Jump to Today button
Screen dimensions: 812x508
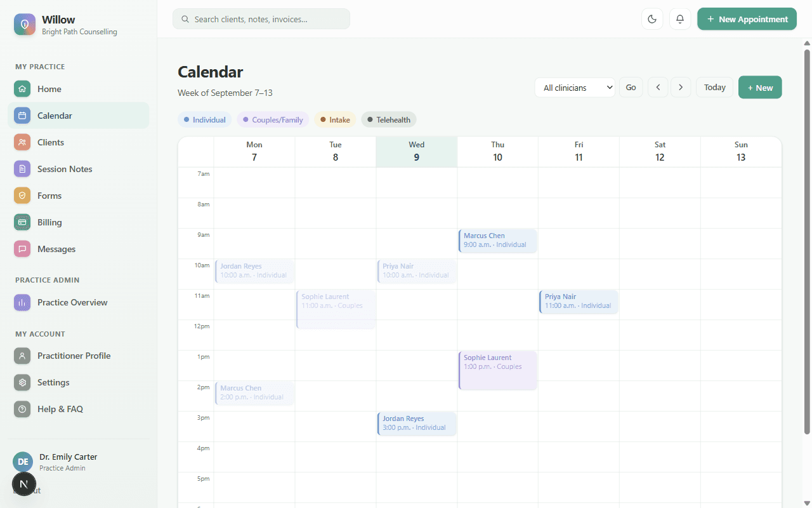point(714,88)
